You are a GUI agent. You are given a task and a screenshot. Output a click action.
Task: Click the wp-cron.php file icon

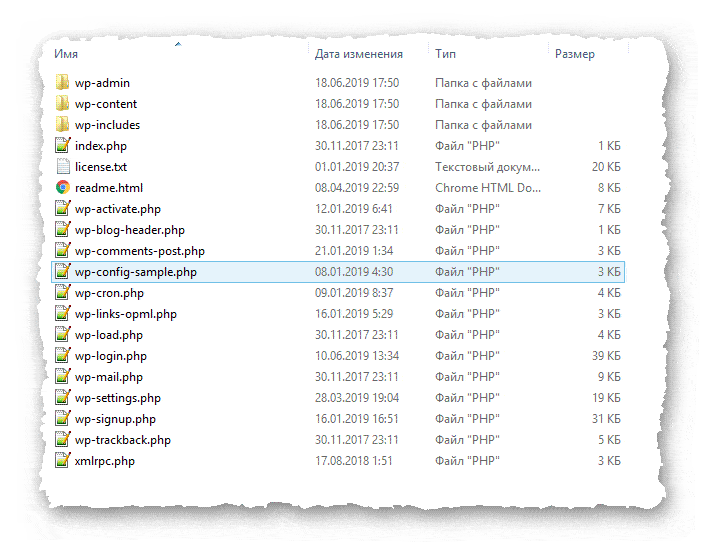point(63,293)
